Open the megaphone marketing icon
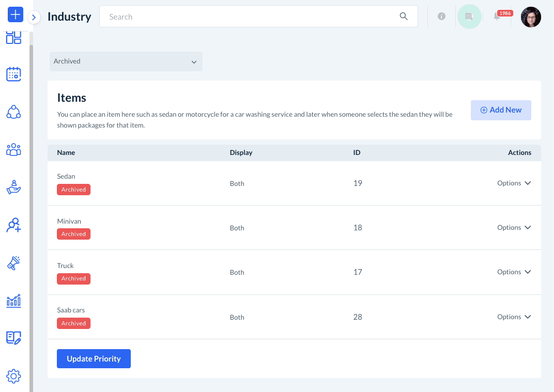This screenshot has width=554, height=392. pos(13,263)
